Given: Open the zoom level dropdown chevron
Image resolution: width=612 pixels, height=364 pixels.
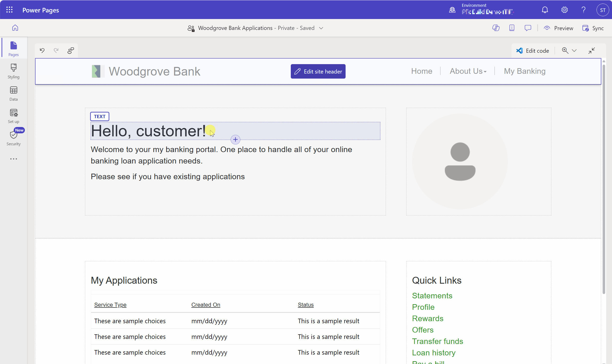Looking at the screenshot, I should click(574, 50).
